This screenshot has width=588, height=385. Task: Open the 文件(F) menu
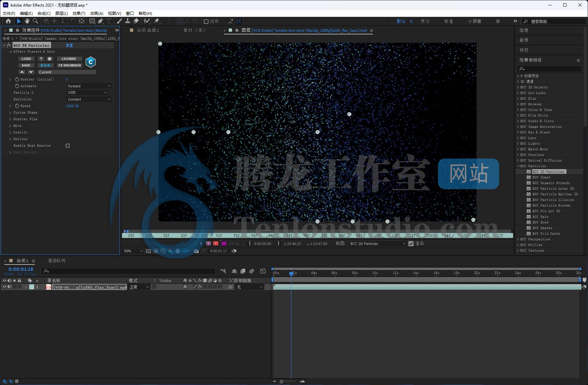pos(9,14)
